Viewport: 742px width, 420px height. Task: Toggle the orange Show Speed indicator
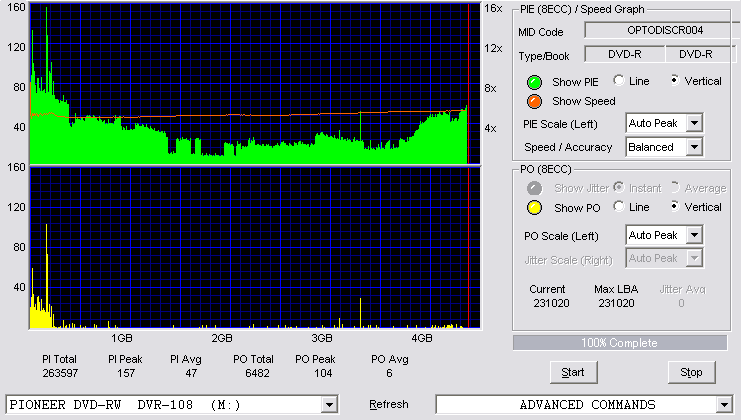[534, 101]
